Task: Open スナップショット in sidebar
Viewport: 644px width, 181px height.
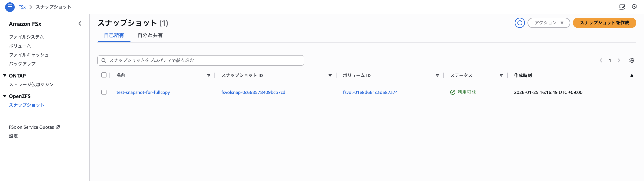Action: point(26,105)
